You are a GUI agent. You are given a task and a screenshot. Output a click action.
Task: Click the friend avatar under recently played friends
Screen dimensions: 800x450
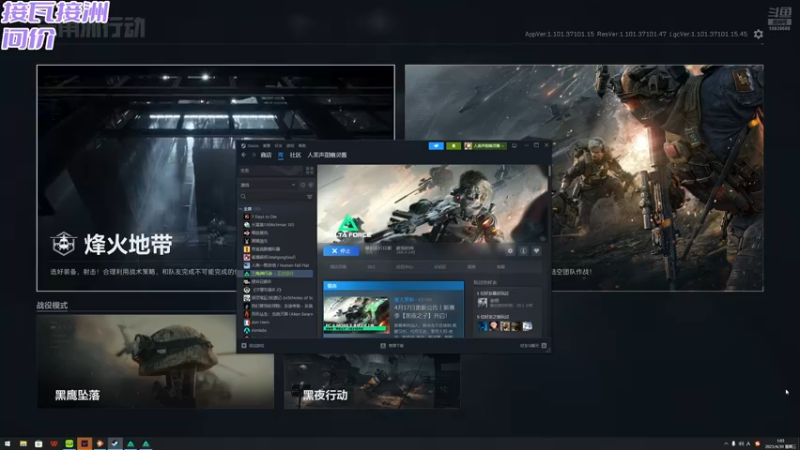482,303
